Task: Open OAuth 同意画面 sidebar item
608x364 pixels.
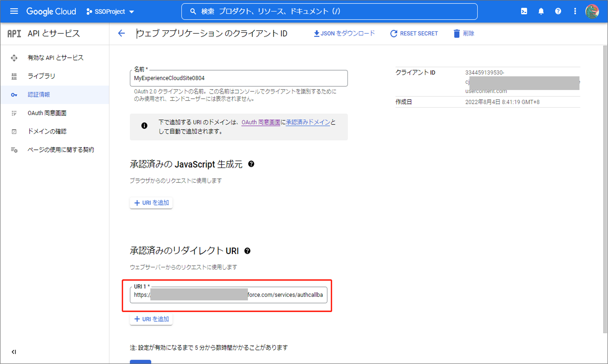Action: click(x=47, y=113)
